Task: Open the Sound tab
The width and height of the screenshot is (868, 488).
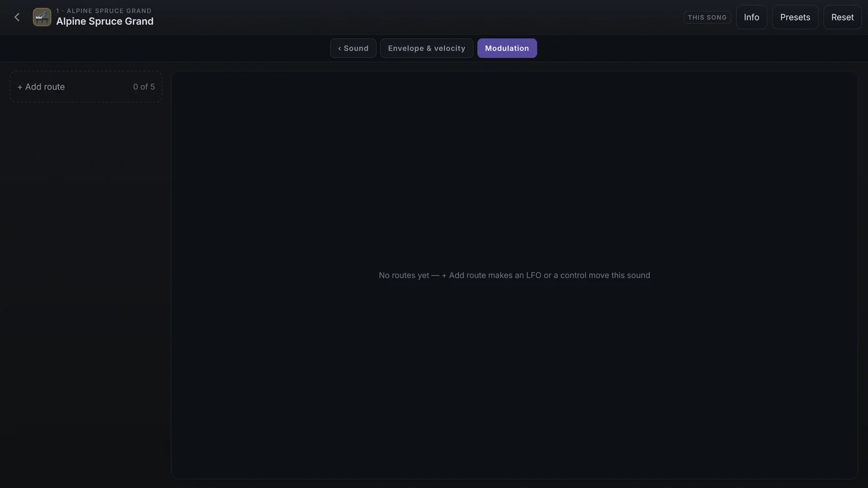Action: (x=353, y=48)
